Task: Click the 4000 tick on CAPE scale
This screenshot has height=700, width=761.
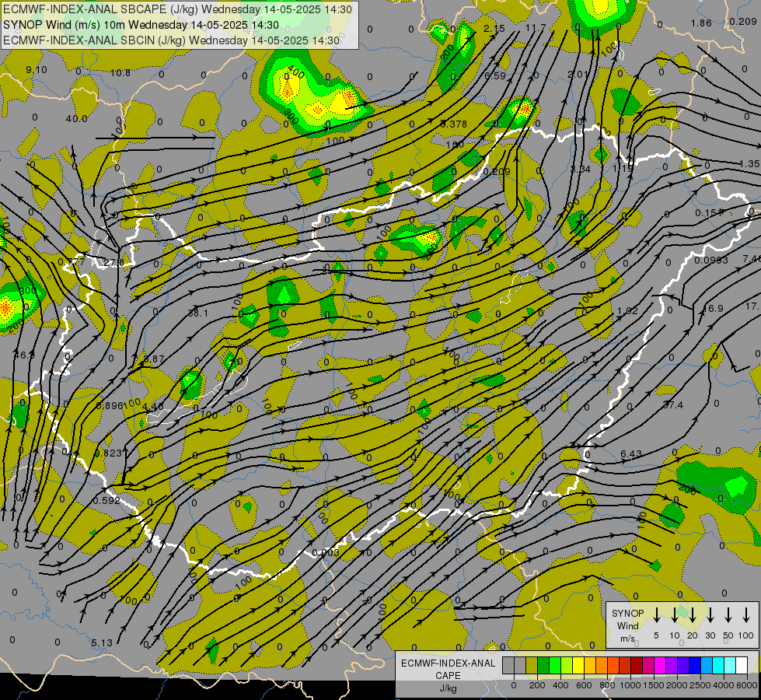Action: coord(724,685)
